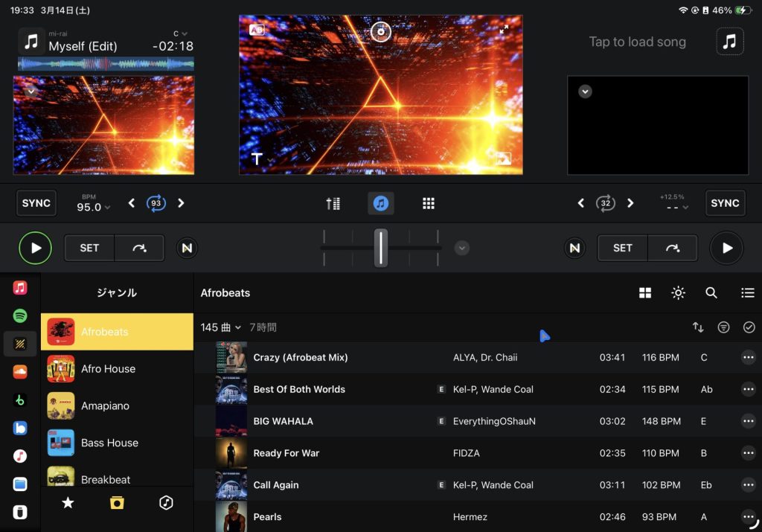Open the 145 songs sort dropdown

point(221,327)
